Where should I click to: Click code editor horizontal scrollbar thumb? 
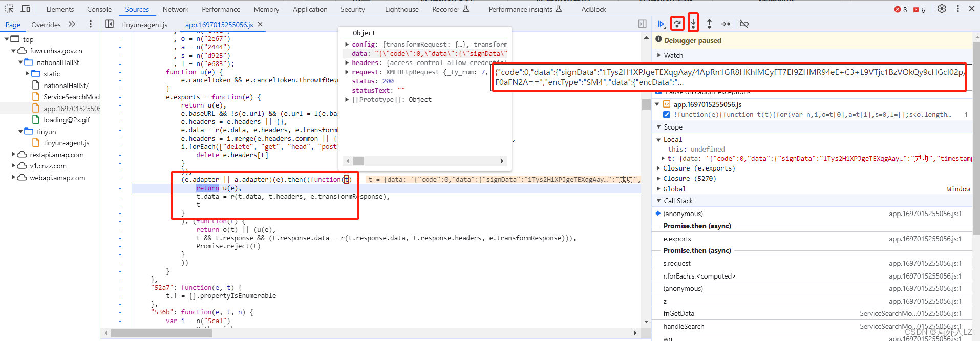(161, 333)
